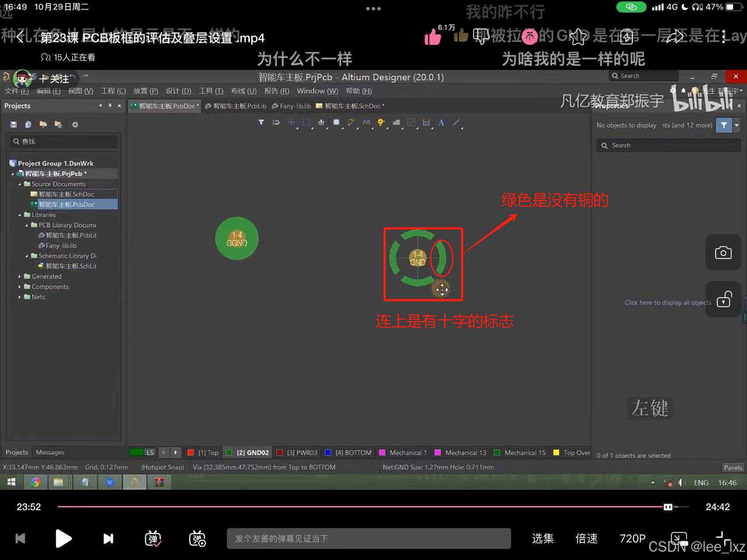
Task: Click the GND02 layer green color swatch
Action: [x=229, y=453]
